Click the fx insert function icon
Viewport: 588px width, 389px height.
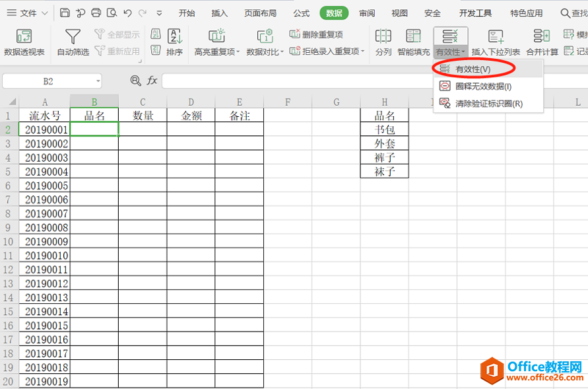[152, 81]
